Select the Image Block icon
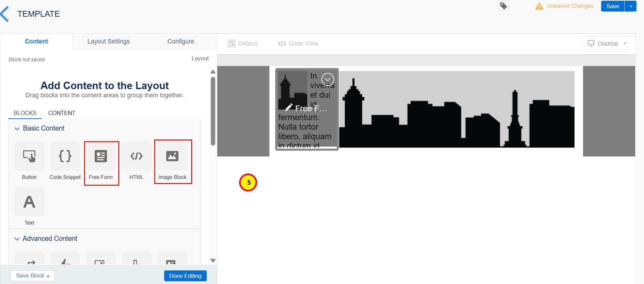The image size is (644, 284). point(172,156)
